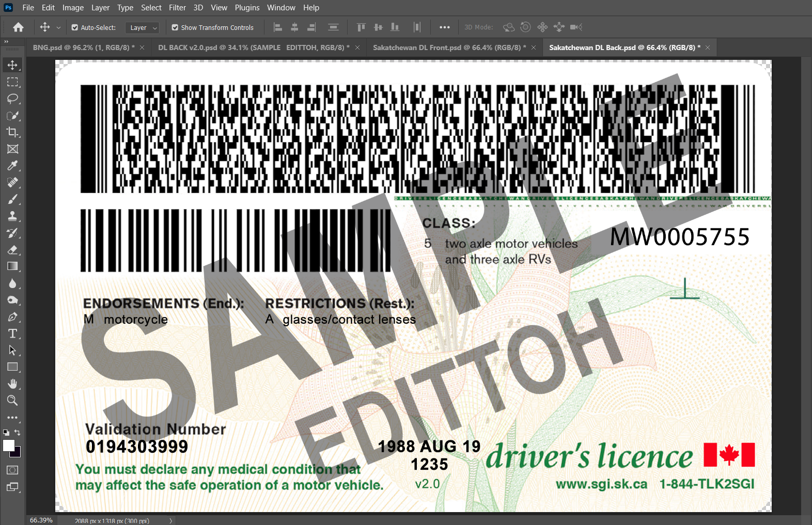This screenshot has width=812, height=525.
Task: Click the zoom percentage field 66.39%
Action: 41,520
